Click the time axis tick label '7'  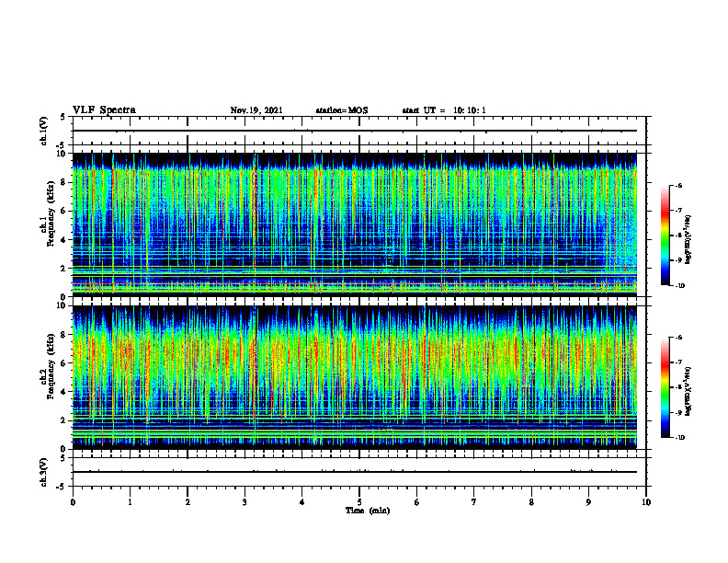coord(474,502)
